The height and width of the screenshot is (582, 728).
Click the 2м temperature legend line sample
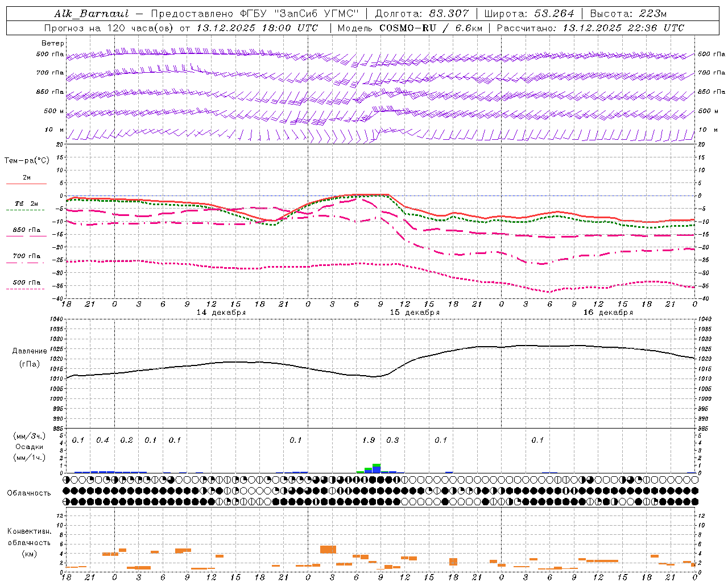tap(26, 184)
